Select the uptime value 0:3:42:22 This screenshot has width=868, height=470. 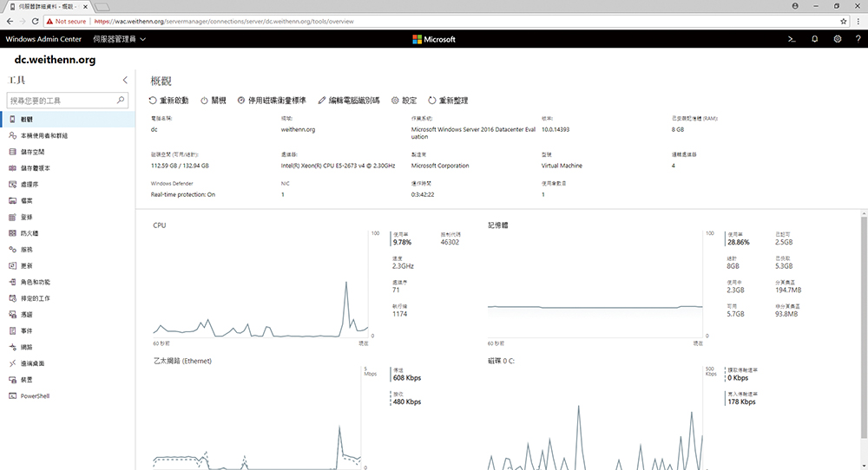[423, 194]
